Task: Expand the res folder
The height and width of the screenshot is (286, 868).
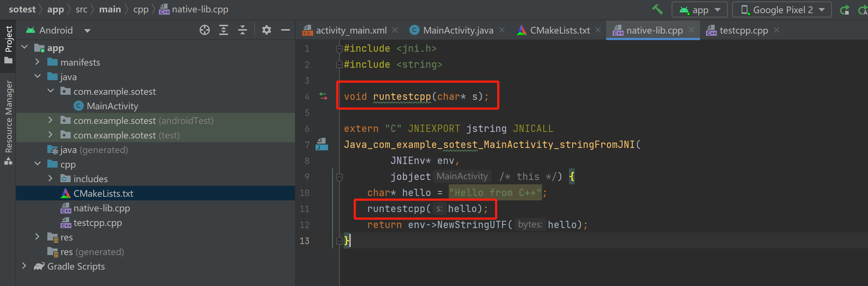Action: 37,237
